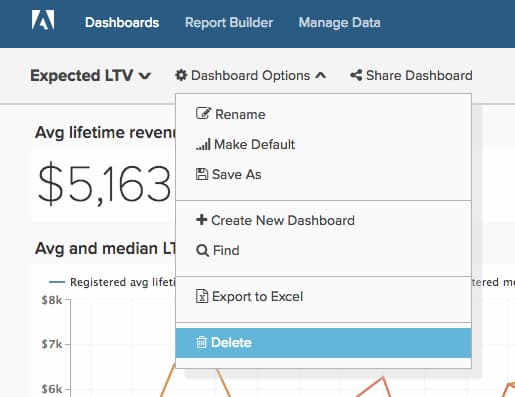
Task: Click the Find magnifier icon
Action: pos(203,251)
